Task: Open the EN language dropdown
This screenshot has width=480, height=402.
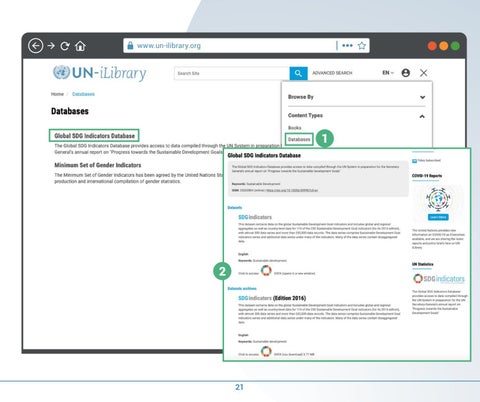Action: click(388, 73)
